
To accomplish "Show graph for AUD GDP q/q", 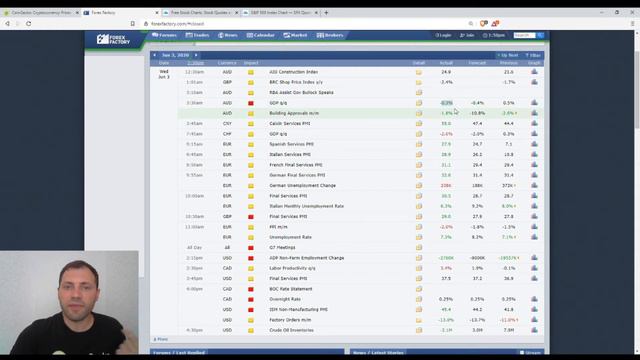I will click(x=534, y=103).
